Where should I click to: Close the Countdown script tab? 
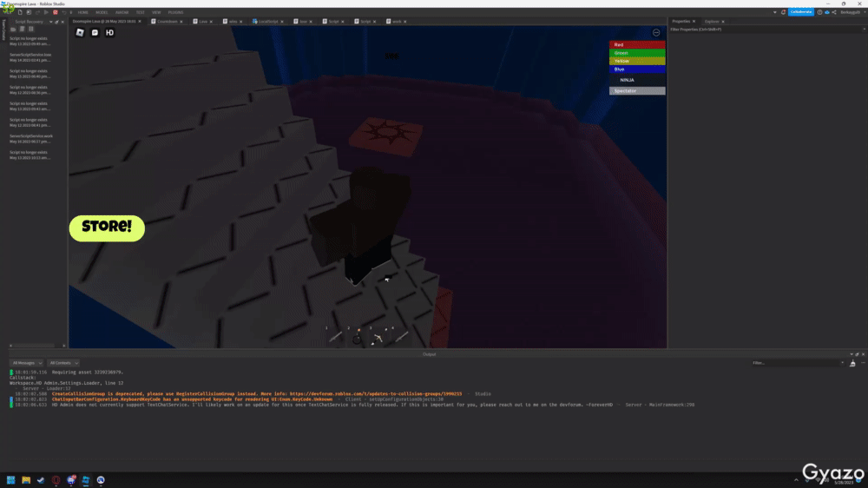tap(181, 22)
